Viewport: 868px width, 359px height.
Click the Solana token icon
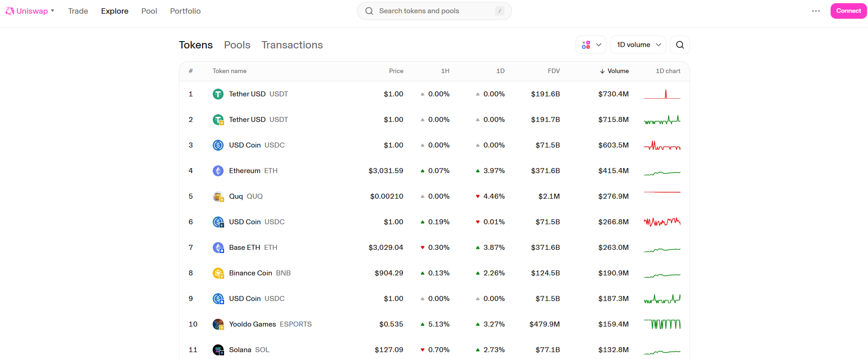tap(218, 350)
